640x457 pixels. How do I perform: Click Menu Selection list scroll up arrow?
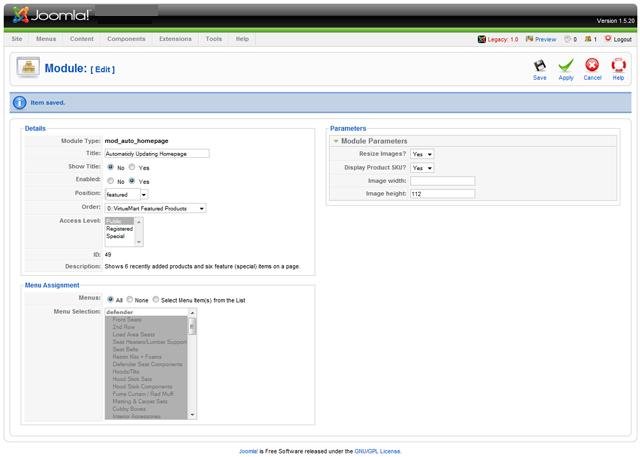coord(192,313)
